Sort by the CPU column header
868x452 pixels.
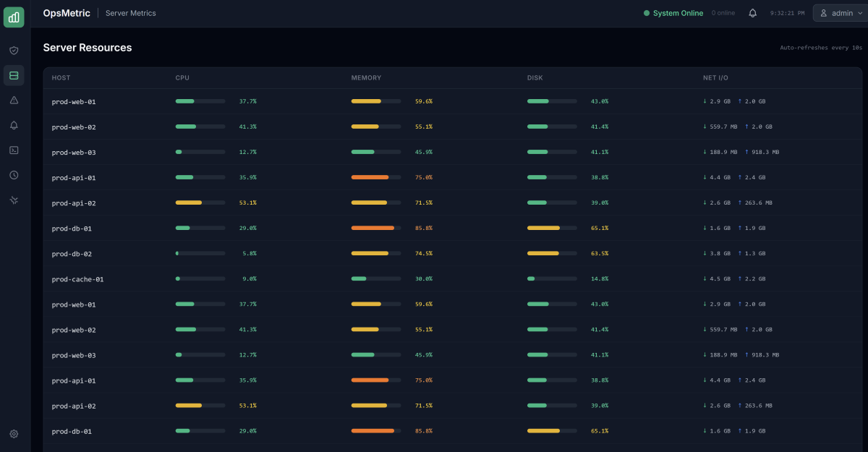[182, 77]
